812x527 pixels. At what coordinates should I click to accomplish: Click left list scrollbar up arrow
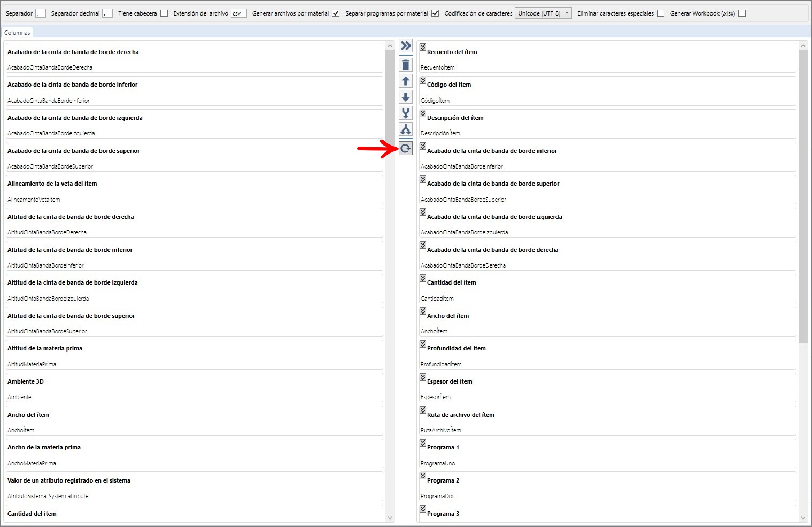click(390, 46)
